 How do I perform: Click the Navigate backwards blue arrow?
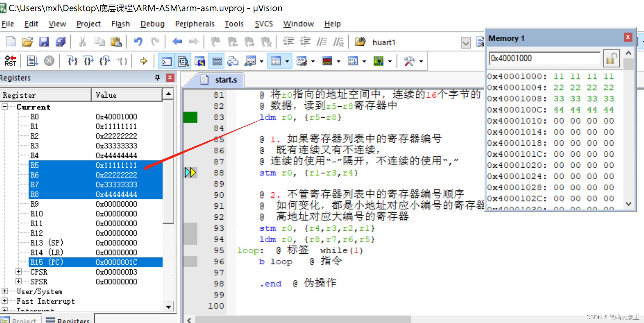point(177,42)
